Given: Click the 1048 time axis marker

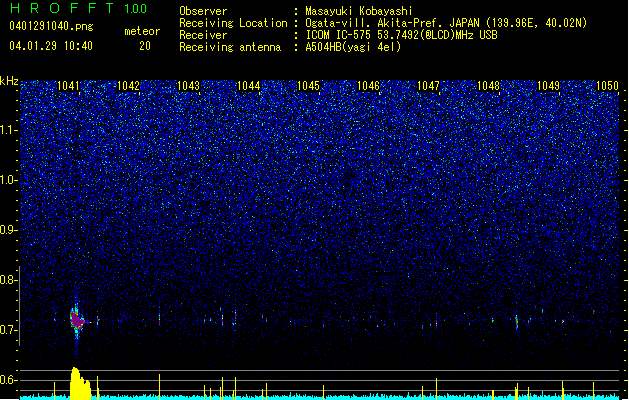Looking at the screenshot, I should click(489, 86).
